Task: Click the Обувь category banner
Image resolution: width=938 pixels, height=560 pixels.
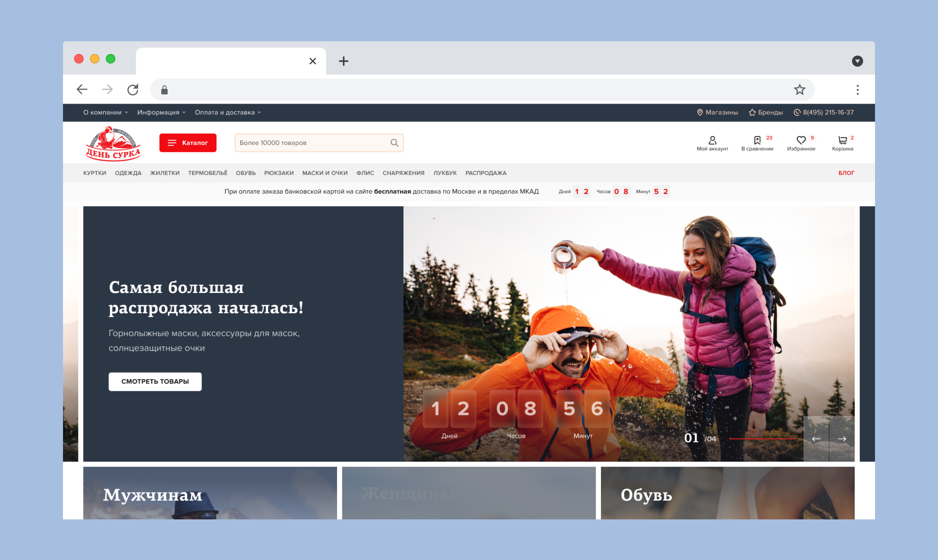Action: pyautogui.click(x=727, y=493)
